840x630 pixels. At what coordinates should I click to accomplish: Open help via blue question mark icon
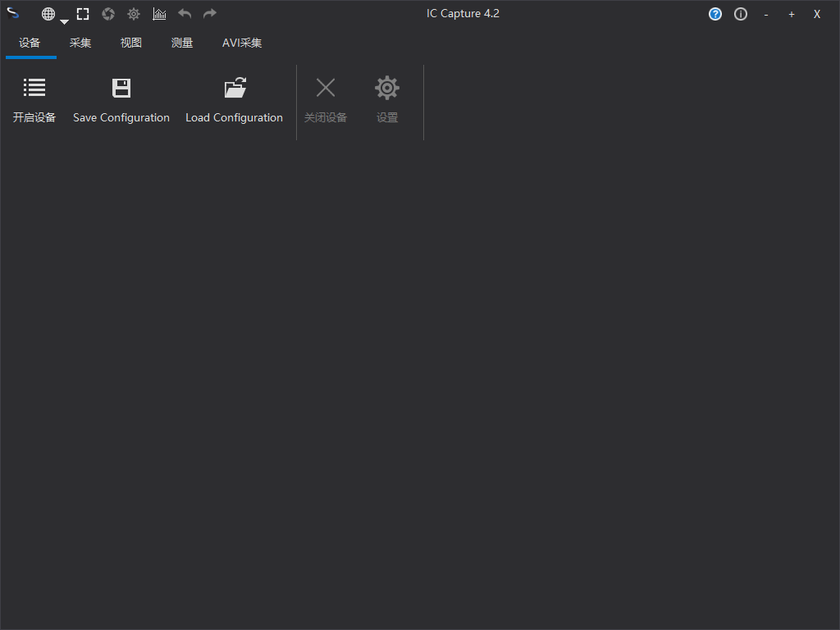(715, 14)
